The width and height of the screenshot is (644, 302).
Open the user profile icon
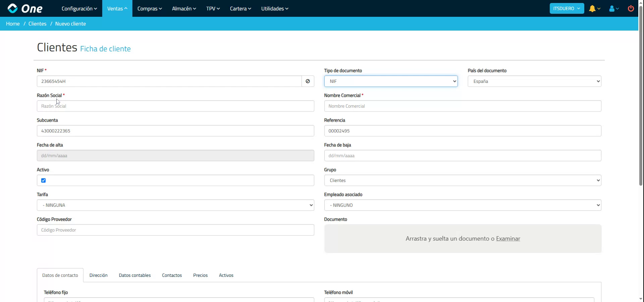(613, 8)
